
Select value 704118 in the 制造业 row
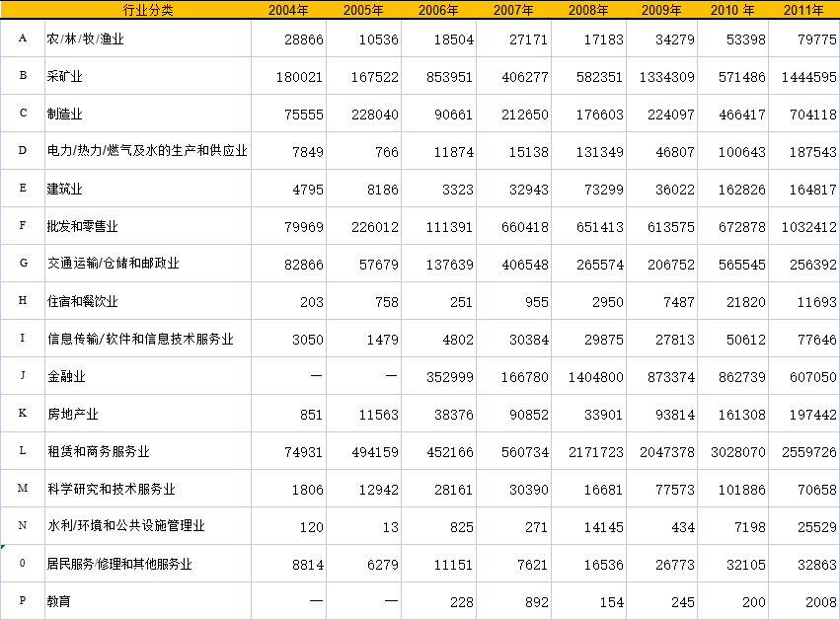tap(803, 114)
